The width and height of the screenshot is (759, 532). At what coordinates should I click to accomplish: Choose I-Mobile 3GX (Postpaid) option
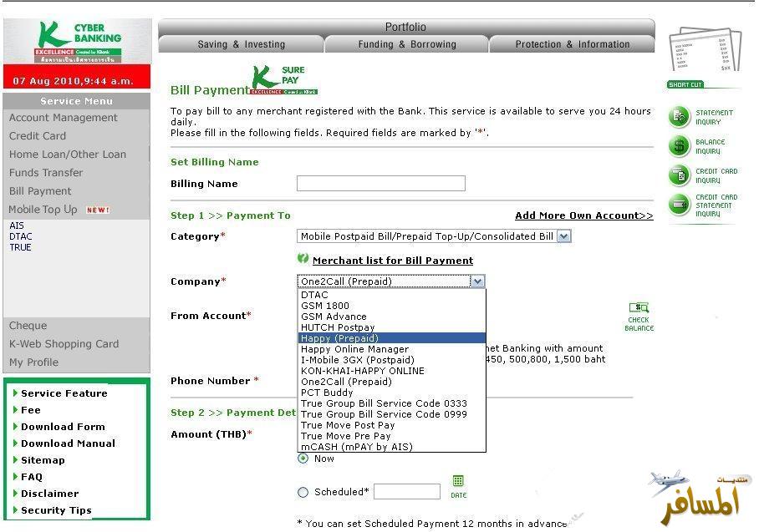point(391,360)
